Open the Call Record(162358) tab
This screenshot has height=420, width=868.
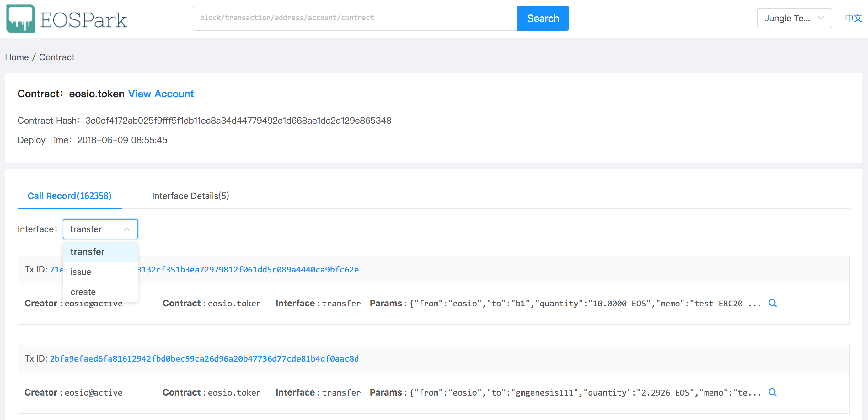point(69,196)
